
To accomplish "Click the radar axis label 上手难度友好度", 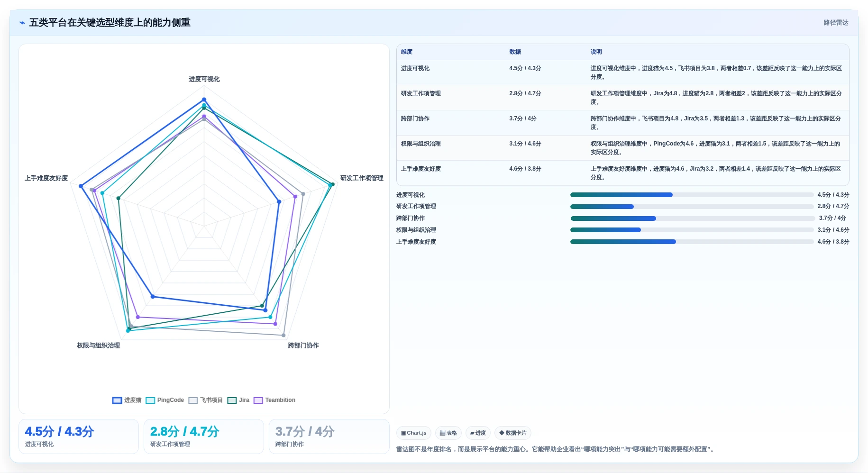I will click(46, 178).
